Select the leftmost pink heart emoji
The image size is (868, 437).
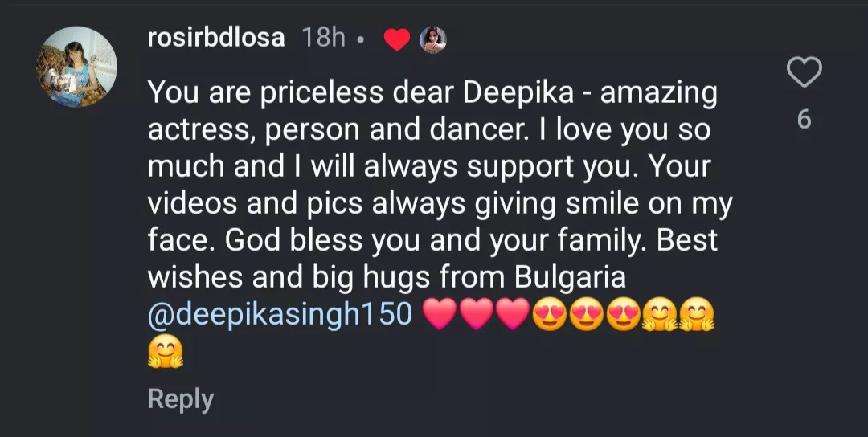[x=440, y=314]
